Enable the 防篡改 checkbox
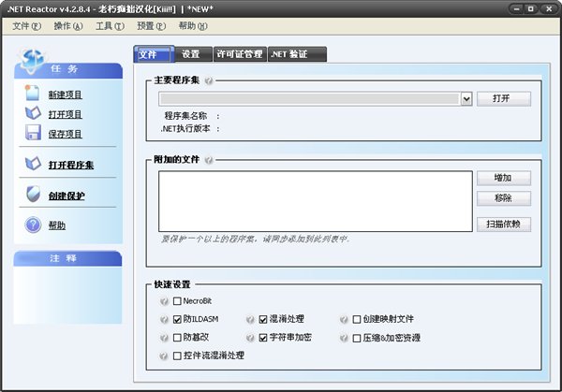Screen dimensions: 562x392 pyautogui.click(x=177, y=338)
